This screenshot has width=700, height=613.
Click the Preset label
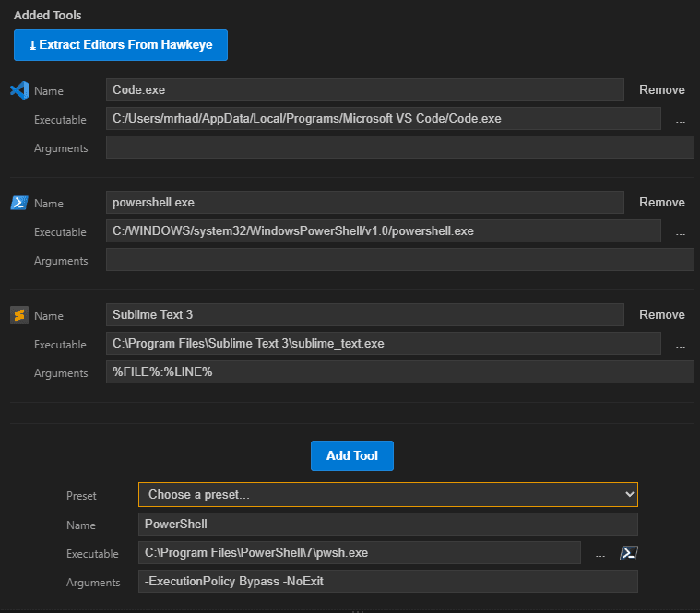point(81,496)
